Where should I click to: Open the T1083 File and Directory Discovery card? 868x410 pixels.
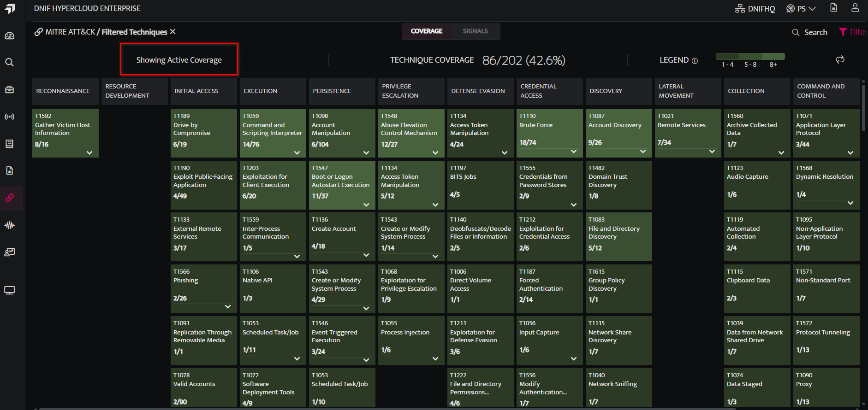click(x=619, y=237)
